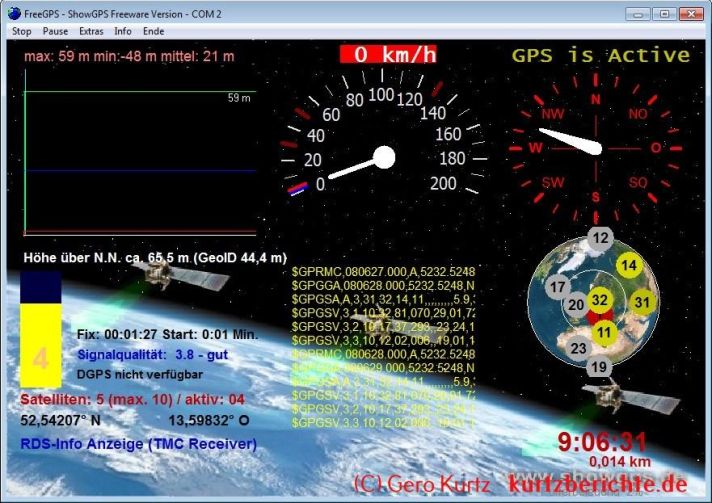Screen dimensions: 712x503
Task: Click the SO label on the compass
Action: [x=638, y=182]
